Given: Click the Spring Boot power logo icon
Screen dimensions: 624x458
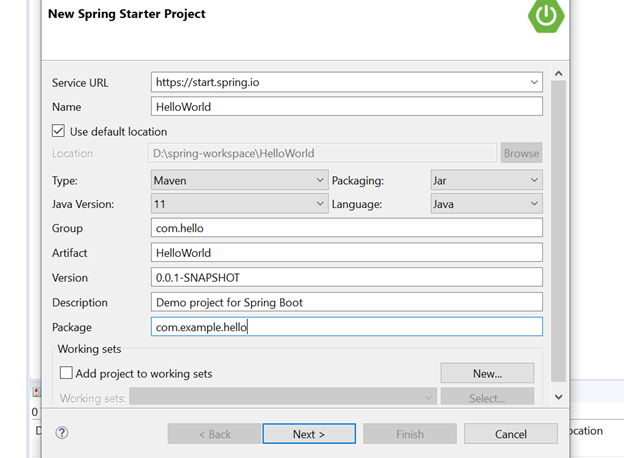Looking at the screenshot, I should click(x=546, y=14).
